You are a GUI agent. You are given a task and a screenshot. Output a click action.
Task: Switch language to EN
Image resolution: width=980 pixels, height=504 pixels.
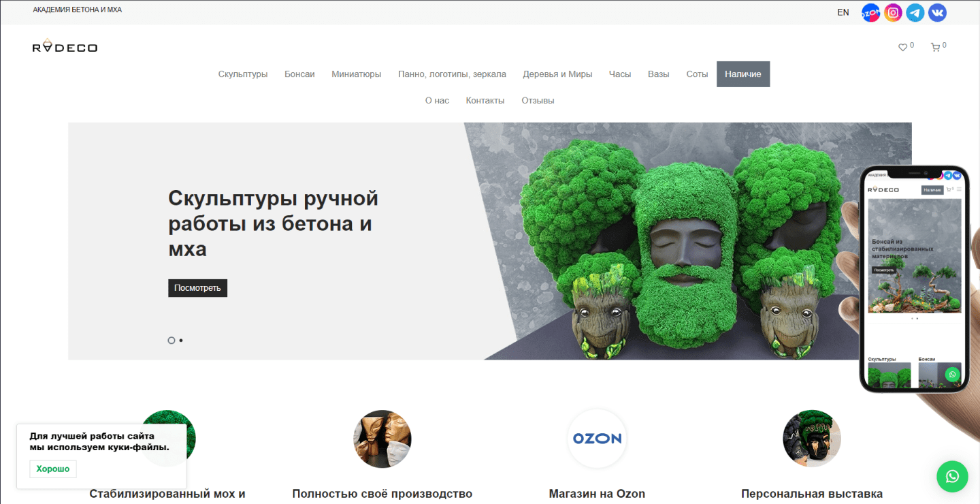tap(843, 12)
